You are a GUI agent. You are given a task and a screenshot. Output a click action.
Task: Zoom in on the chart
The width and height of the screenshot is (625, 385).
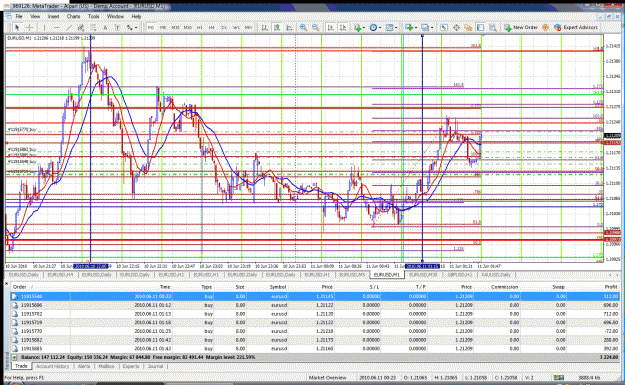(303, 28)
